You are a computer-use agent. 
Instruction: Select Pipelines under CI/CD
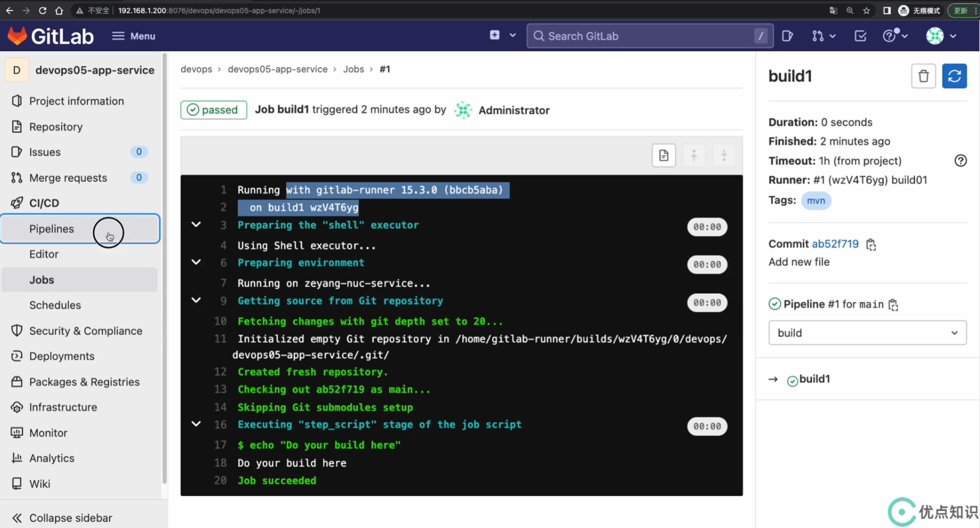click(x=80, y=229)
